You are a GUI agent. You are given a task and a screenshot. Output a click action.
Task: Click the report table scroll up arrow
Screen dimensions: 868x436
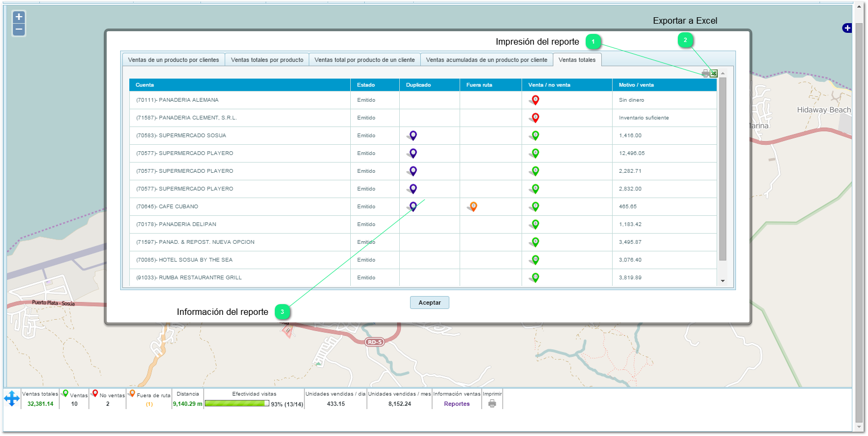point(723,73)
